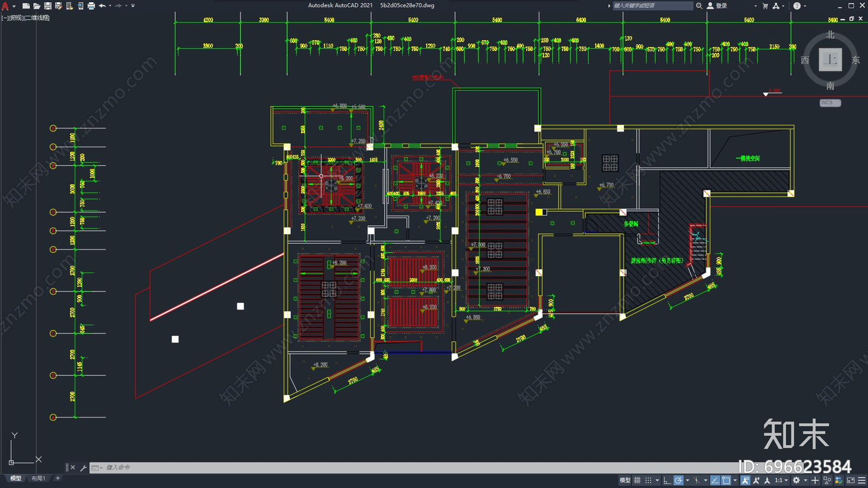Image resolution: width=868 pixels, height=488 pixels.
Task: Toggle object snap tracking
Action: [715, 480]
